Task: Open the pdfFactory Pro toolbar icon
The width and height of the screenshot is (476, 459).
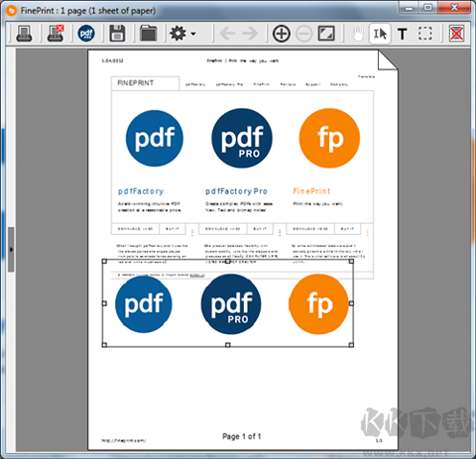Action: click(x=86, y=34)
